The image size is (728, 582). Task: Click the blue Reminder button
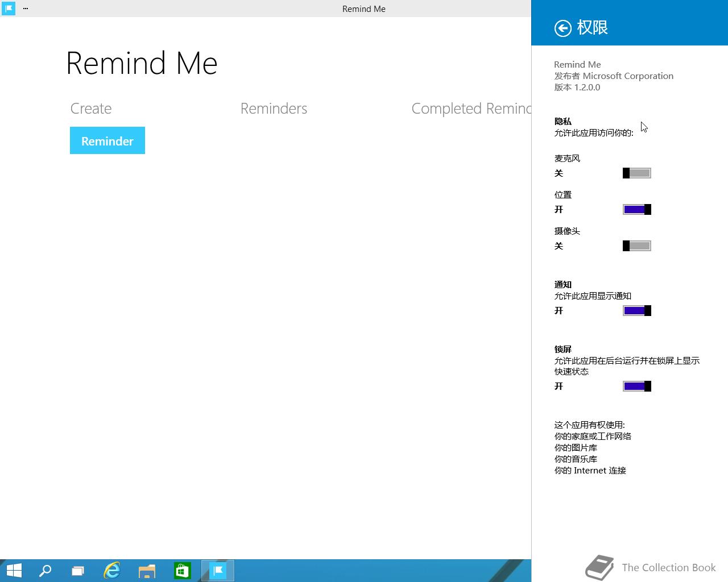(107, 140)
